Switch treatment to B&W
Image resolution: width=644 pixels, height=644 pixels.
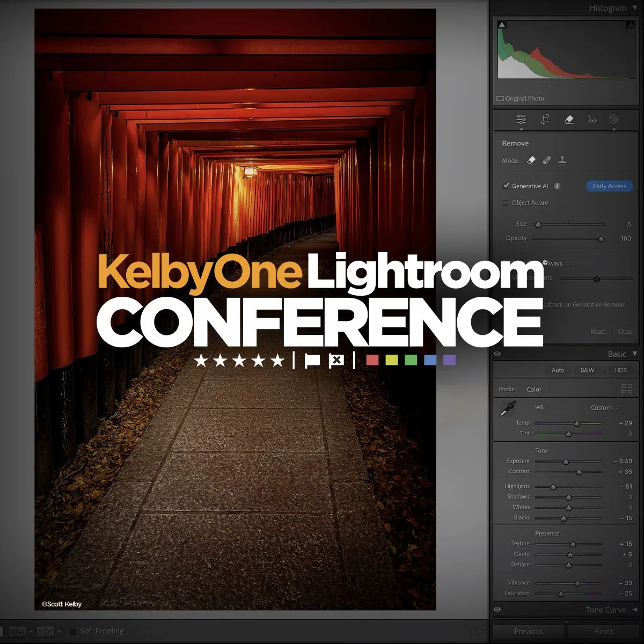[587, 370]
